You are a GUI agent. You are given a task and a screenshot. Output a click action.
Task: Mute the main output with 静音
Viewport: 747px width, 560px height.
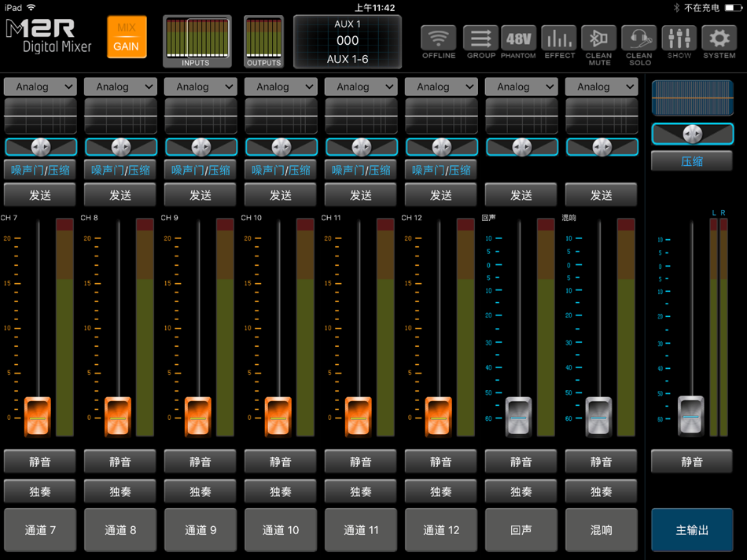click(692, 462)
